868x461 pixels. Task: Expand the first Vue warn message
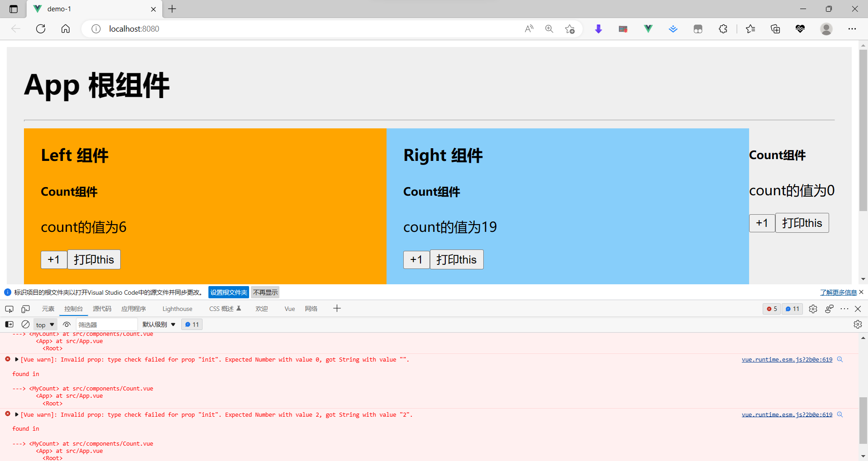[x=16, y=359]
